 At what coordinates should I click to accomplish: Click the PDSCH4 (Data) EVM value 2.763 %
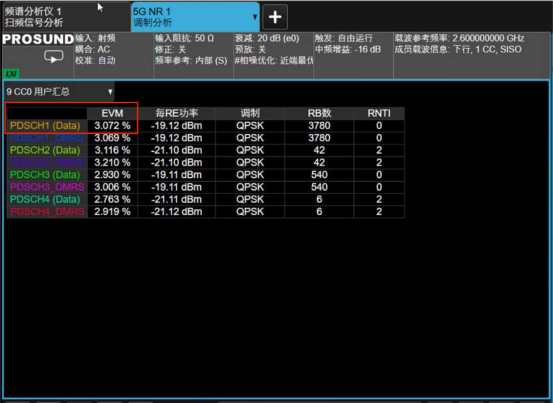point(112,199)
